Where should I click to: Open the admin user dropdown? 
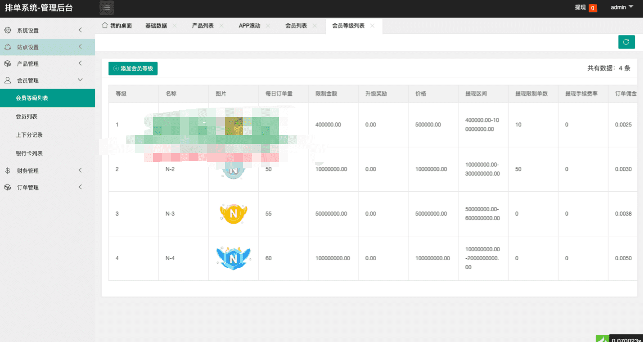(x=622, y=8)
